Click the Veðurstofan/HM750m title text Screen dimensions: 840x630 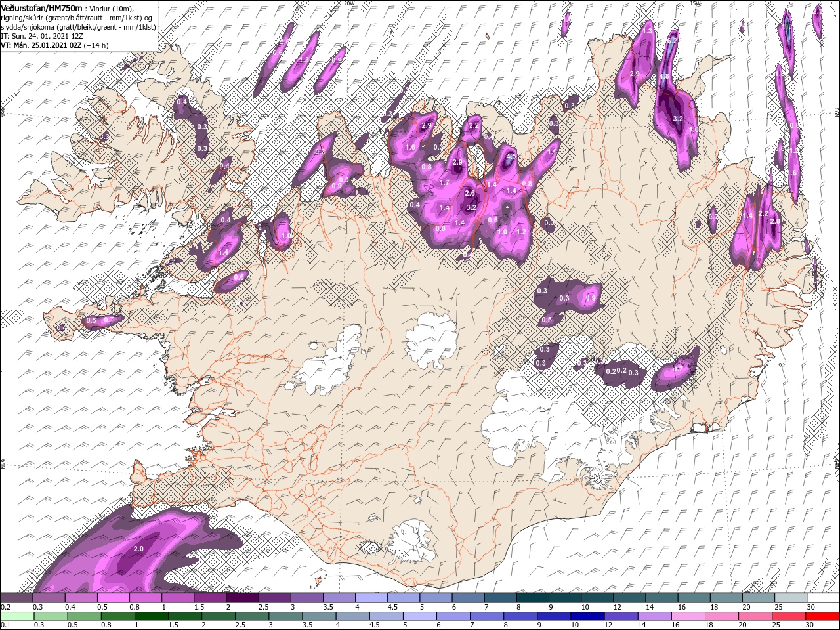(x=41, y=8)
